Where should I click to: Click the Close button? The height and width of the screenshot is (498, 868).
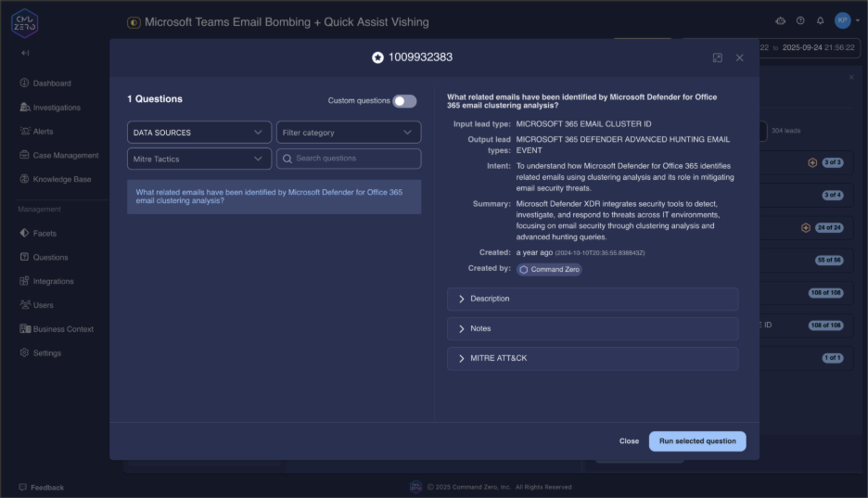pos(629,441)
